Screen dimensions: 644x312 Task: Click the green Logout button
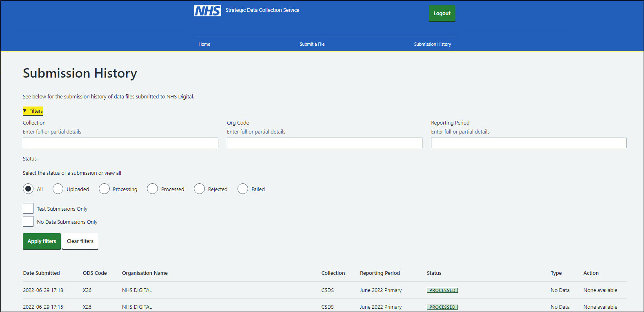point(442,13)
